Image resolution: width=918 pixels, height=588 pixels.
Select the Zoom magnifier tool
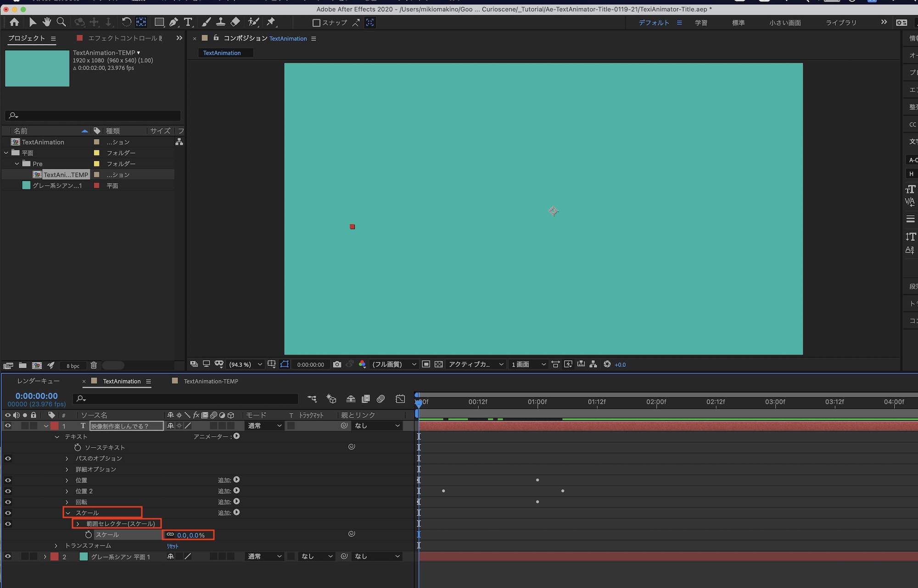click(61, 22)
